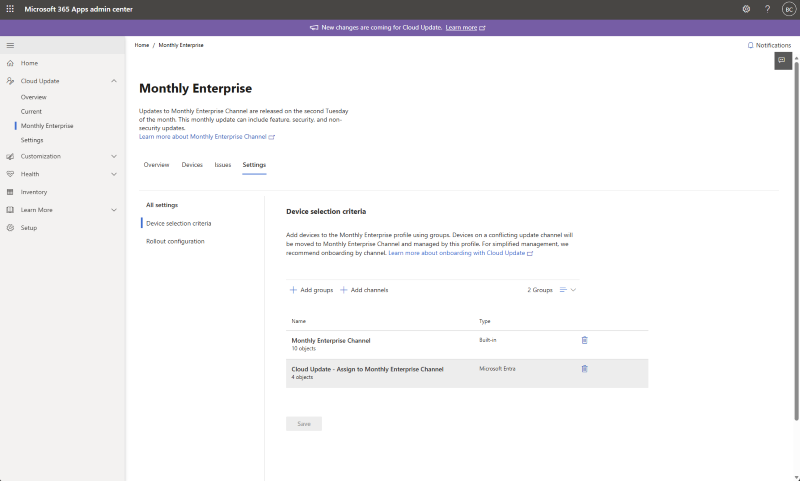Open the BC account avatar

(789, 9)
